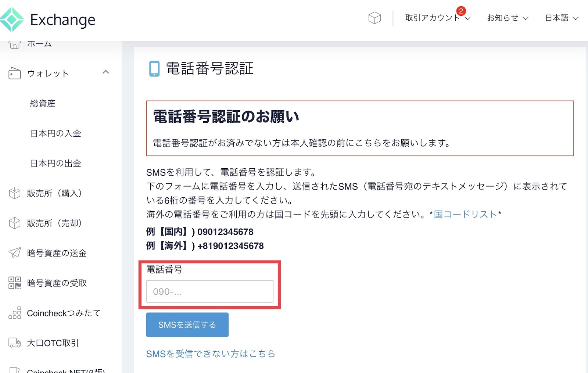Click the ウォレット wallet icon

coord(15,73)
